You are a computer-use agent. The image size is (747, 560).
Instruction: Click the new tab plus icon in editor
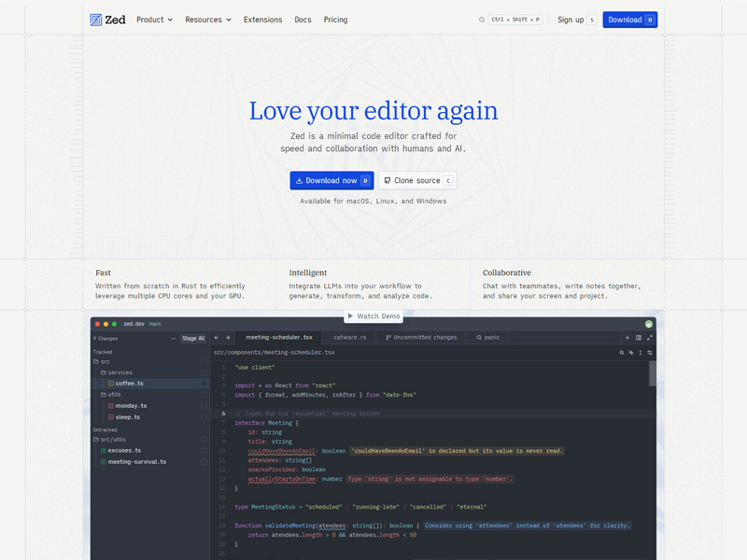tap(627, 338)
